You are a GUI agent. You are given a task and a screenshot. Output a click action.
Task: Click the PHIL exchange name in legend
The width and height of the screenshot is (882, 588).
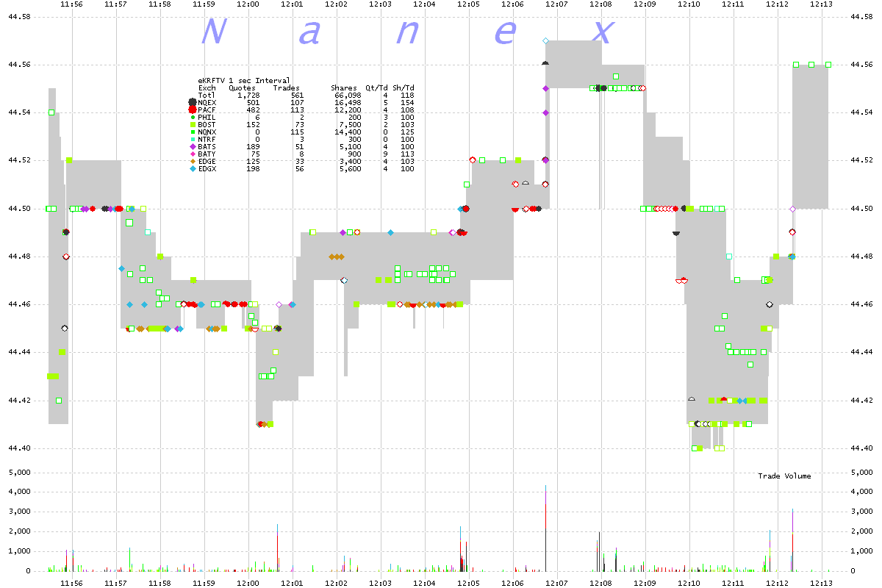207,117
